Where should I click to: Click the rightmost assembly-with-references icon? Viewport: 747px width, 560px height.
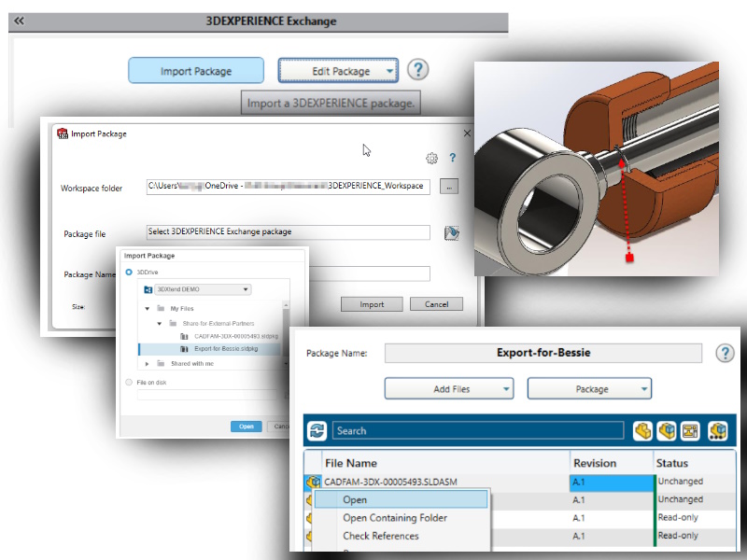pos(718,429)
